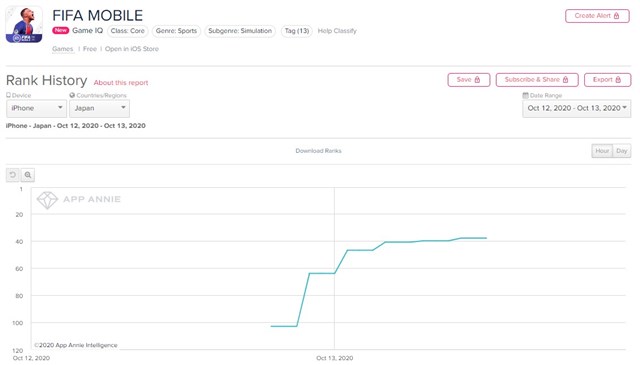The width and height of the screenshot is (640, 365).
Task: Click the Tag (13) pill
Action: click(x=297, y=31)
